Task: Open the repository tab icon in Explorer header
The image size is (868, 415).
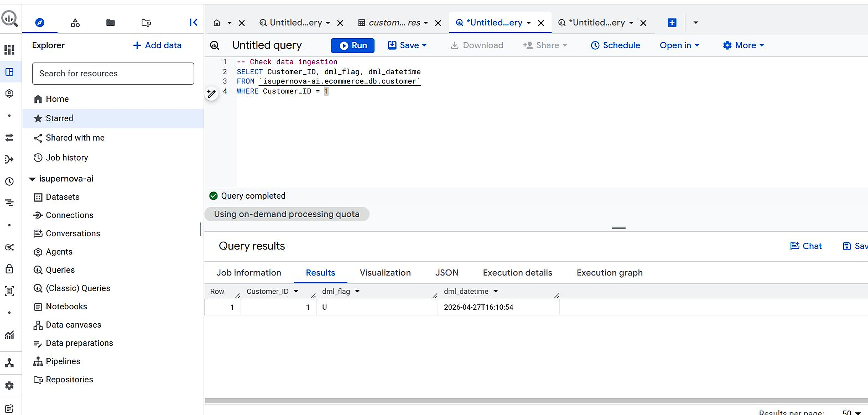Action: (x=146, y=23)
